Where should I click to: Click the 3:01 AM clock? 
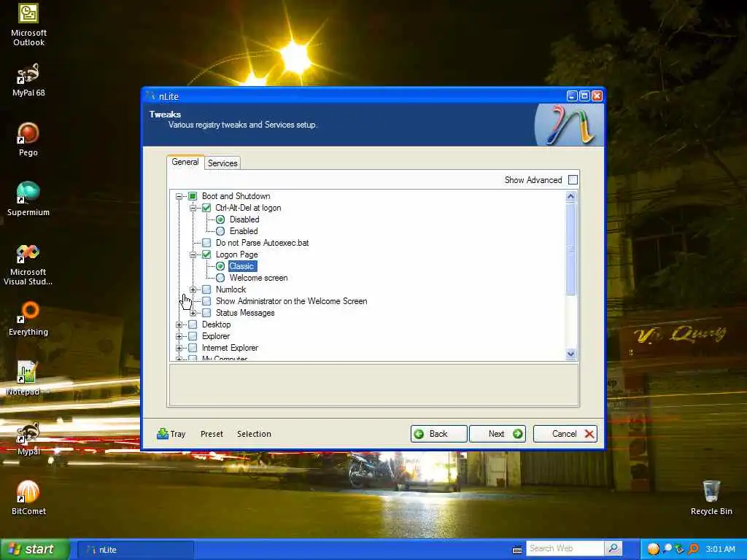[x=720, y=549]
